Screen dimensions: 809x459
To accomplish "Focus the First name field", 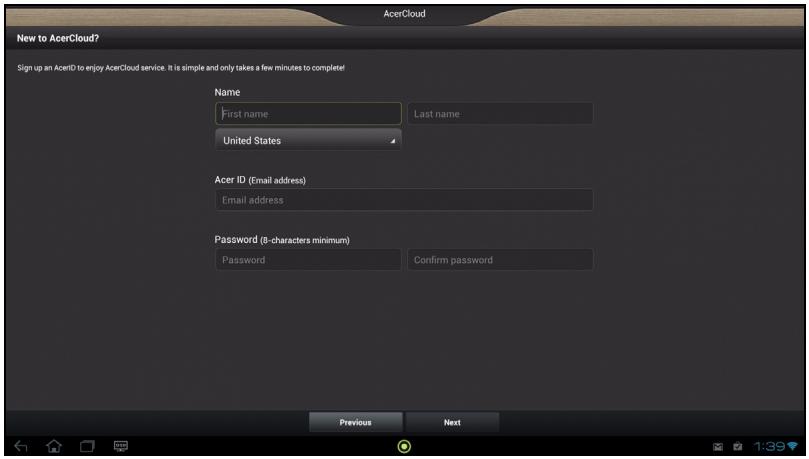I will tap(308, 113).
